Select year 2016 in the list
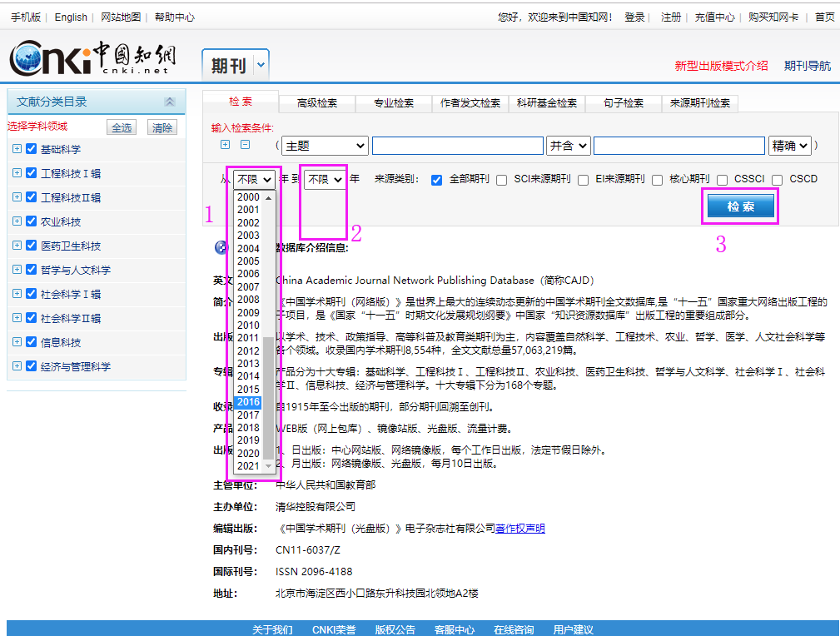840x636 pixels. tap(249, 402)
